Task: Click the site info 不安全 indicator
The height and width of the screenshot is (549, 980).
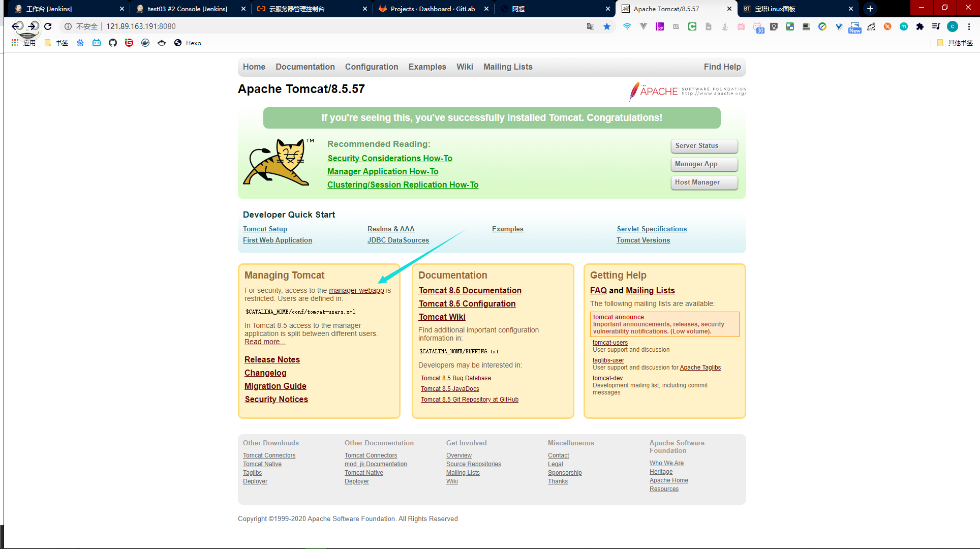Action: (81, 26)
